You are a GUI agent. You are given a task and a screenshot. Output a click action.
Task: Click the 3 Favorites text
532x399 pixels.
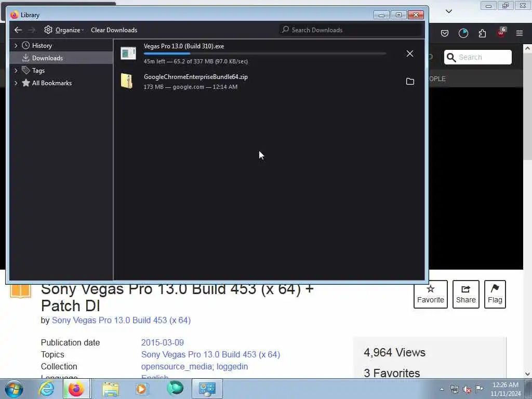click(x=392, y=373)
